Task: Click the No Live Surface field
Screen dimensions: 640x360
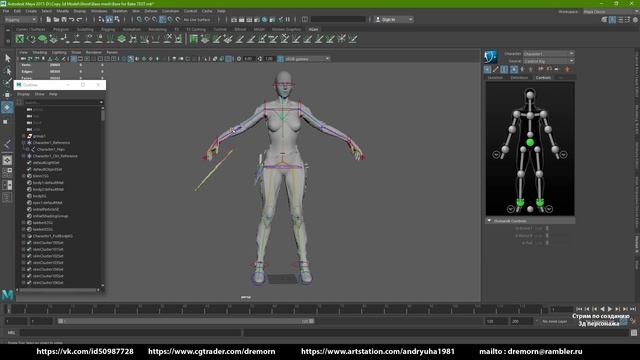Action: 197,19
